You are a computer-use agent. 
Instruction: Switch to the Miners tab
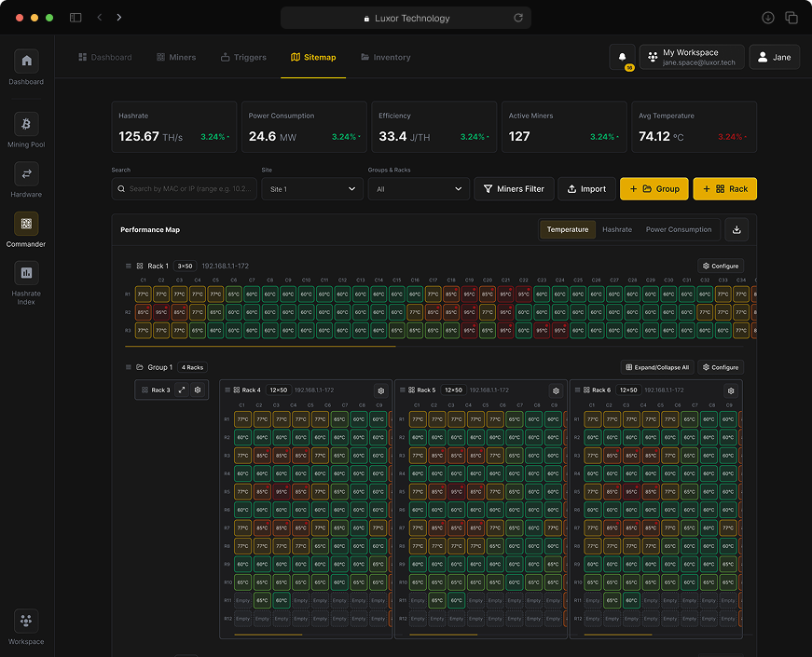(x=175, y=57)
